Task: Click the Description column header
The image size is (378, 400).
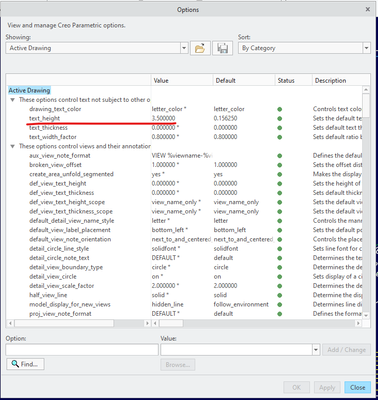Action: click(341, 80)
